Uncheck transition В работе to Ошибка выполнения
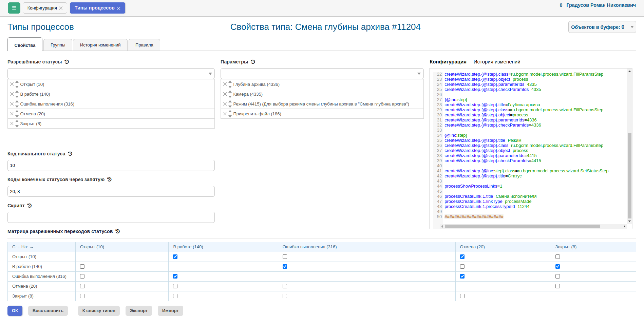This screenshot has height=325, width=644. (x=285, y=267)
